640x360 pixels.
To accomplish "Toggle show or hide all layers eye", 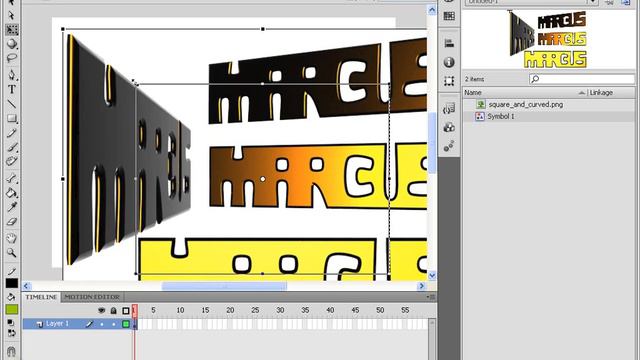I will [102, 311].
